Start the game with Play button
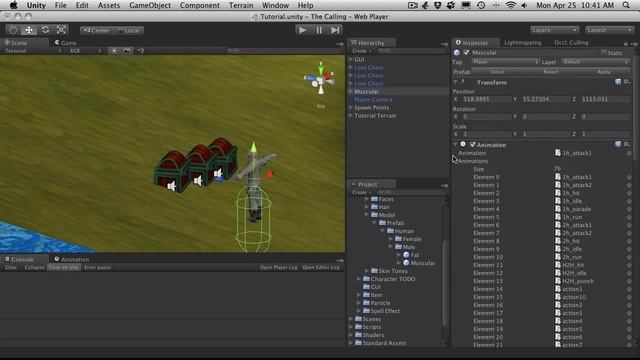Viewport: 640px width, 360px height. (302, 30)
